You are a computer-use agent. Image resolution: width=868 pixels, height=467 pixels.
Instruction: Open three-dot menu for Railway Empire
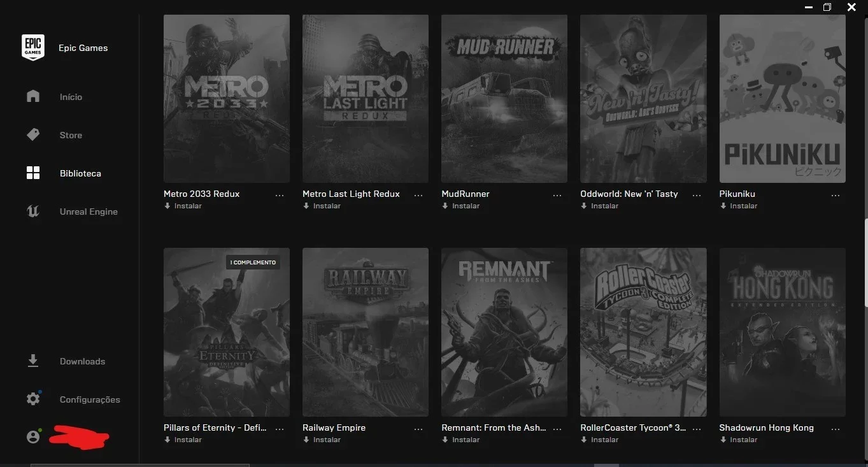(x=418, y=429)
